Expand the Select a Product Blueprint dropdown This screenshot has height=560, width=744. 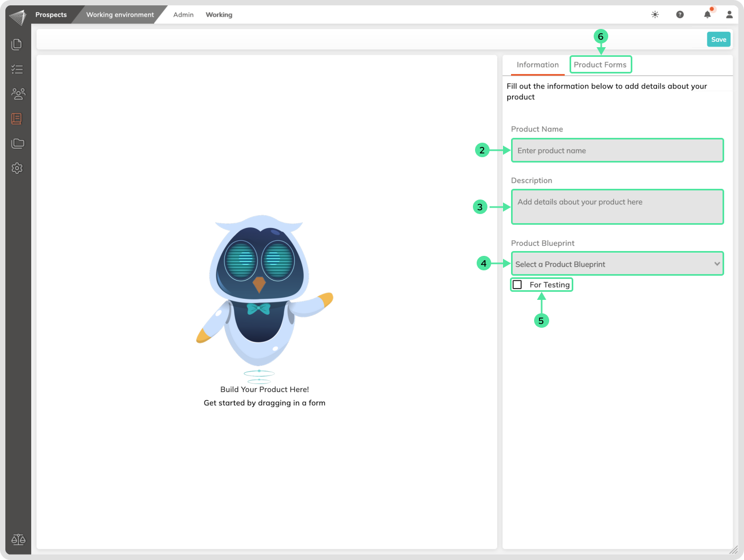point(617,264)
